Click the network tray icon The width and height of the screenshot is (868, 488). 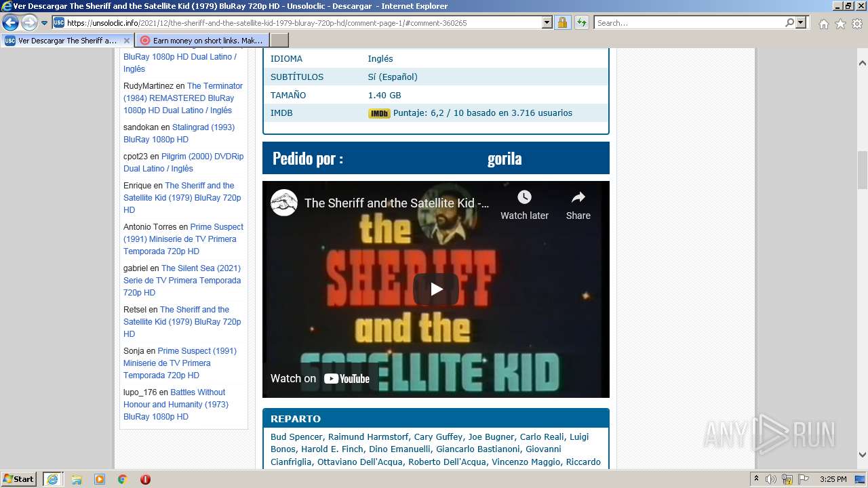787,479
